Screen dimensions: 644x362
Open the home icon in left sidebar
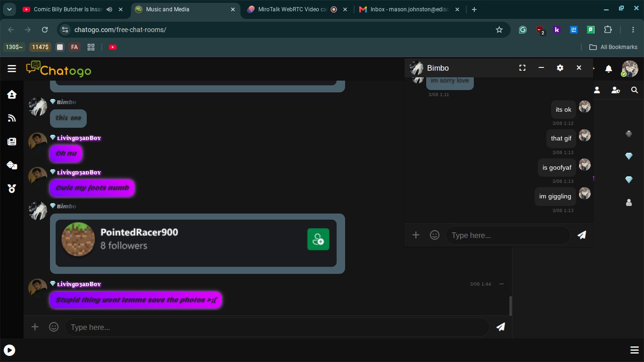(x=12, y=95)
